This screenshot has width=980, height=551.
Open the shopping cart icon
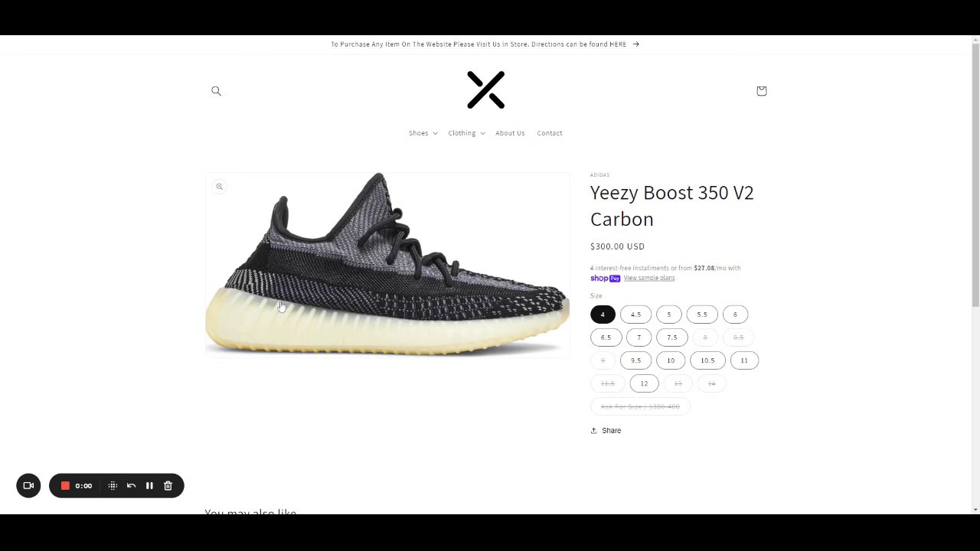761,91
